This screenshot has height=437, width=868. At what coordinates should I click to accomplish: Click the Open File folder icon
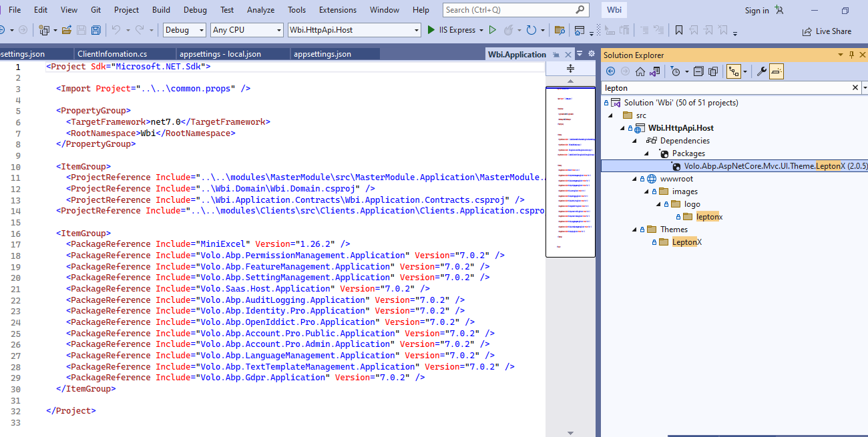[x=66, y=30]
